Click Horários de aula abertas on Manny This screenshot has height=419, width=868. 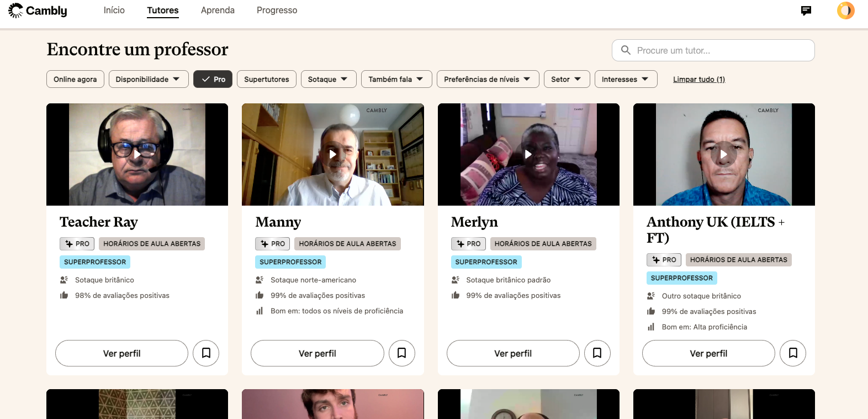tap(348, 244)
